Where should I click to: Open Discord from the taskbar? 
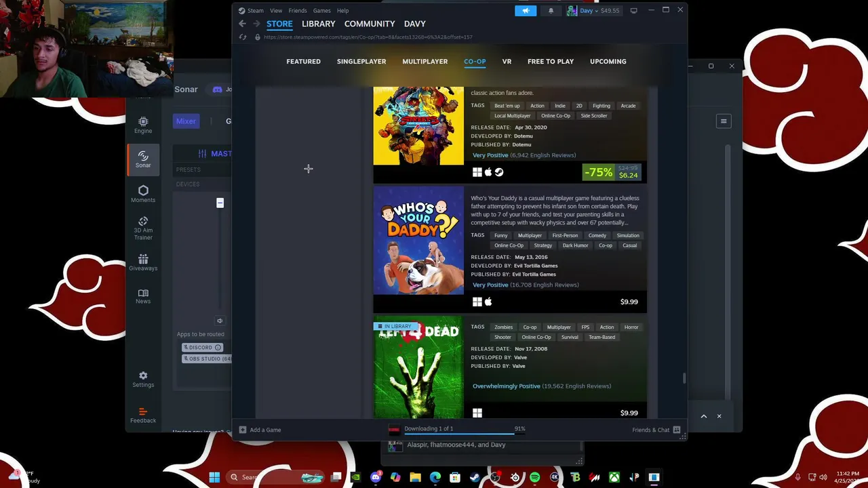[376, 477]
